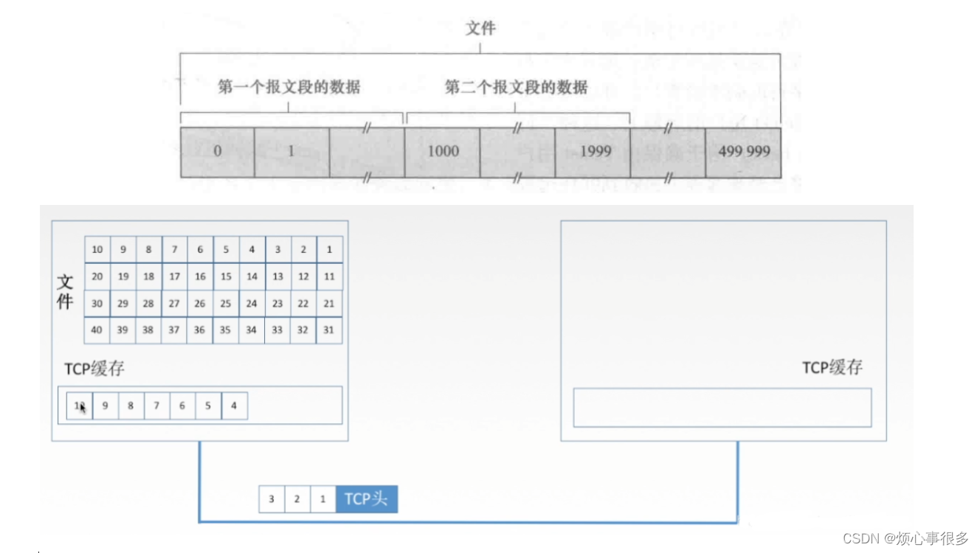980x553 pixels.
Task: Select cell 35 in the file grid
Action: 226,330
